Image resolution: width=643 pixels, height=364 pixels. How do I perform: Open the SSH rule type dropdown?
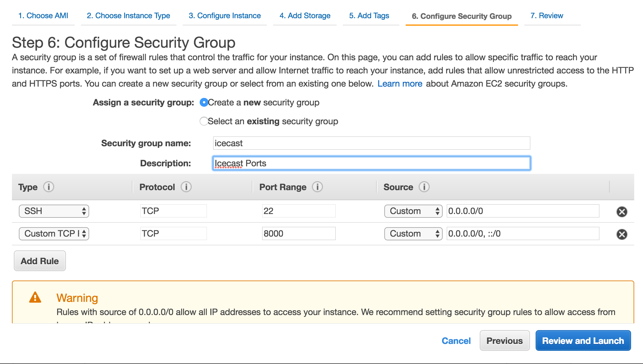(x=53, y=211)
